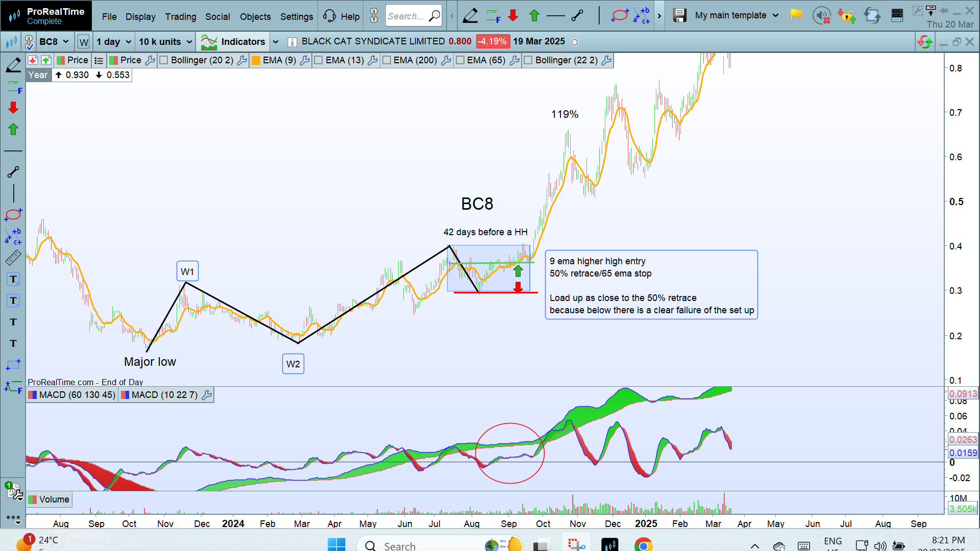Click the blue sync arrows icon
Viewport: 980px width, 551px height.
(872, 16)
